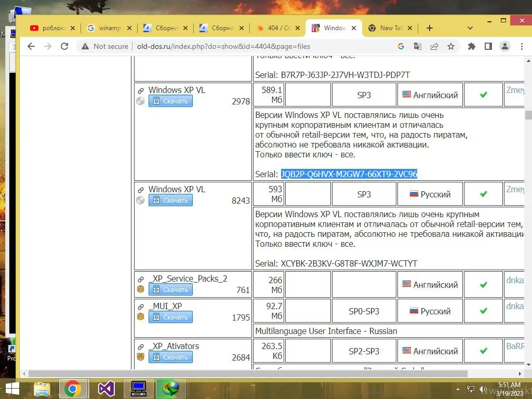
Task: Reload the current page
Action: 64,46
